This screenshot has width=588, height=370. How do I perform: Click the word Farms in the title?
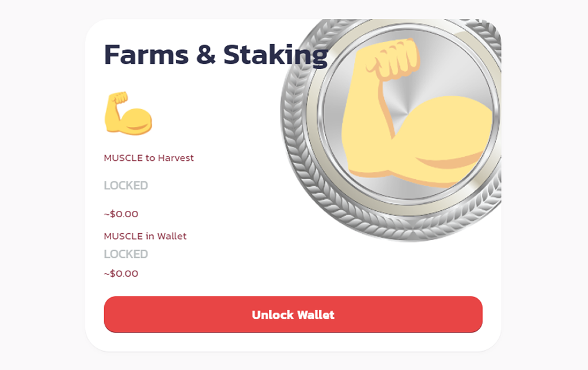coord(146,55)
